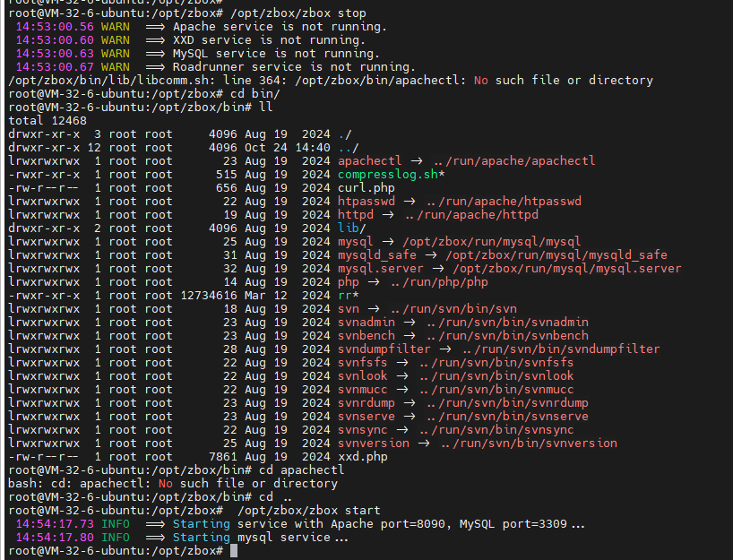Click the 'mysql.server' symlink name
Viewport: 733px width, 560px height.
pos(381,269)
